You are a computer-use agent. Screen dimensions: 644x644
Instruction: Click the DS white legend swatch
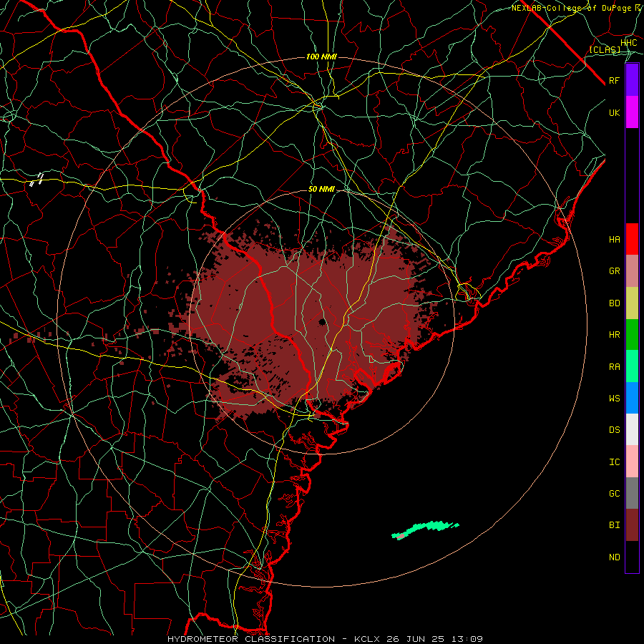(x=632, y=429)
